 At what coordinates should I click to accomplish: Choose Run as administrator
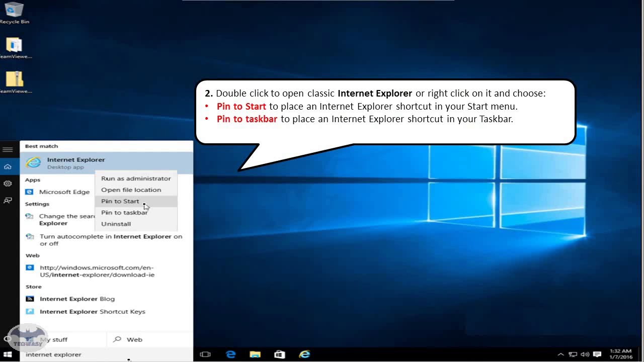point(136,178)
